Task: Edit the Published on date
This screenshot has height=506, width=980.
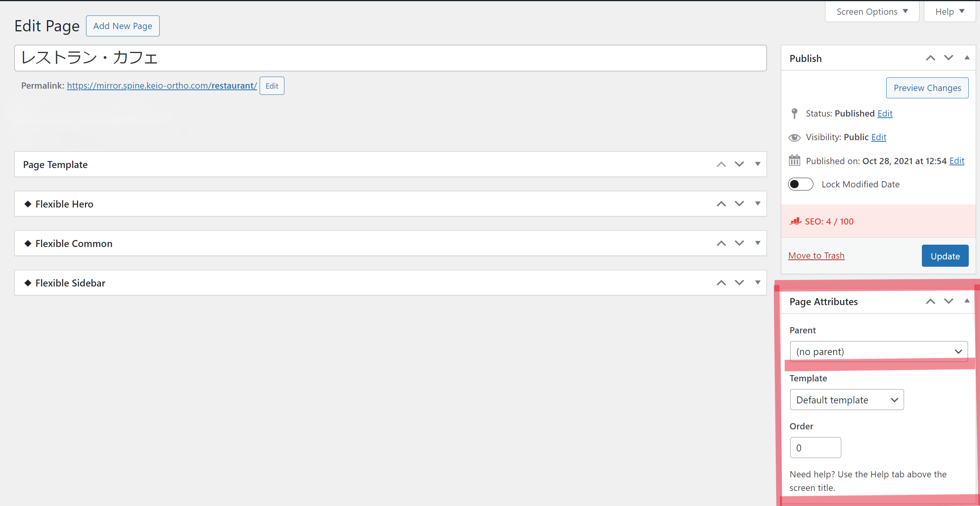Action: tap(957, 161)
